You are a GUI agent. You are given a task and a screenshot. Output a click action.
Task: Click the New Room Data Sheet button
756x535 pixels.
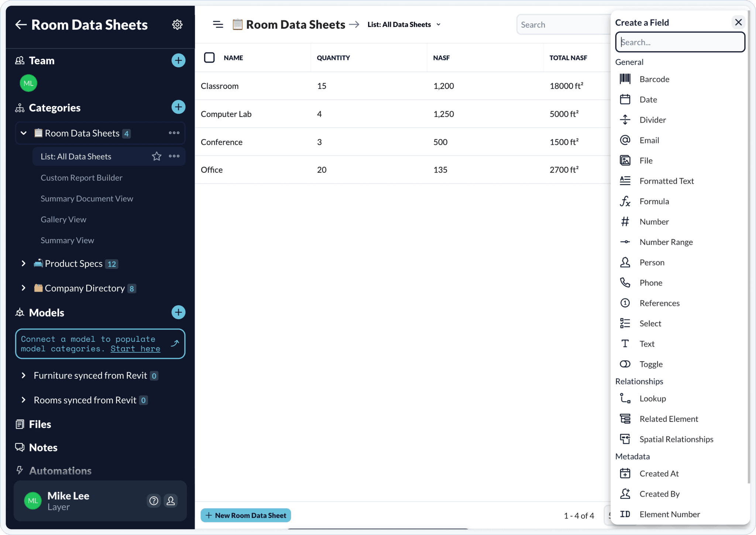pyautogui.click(x=245, y=515)
